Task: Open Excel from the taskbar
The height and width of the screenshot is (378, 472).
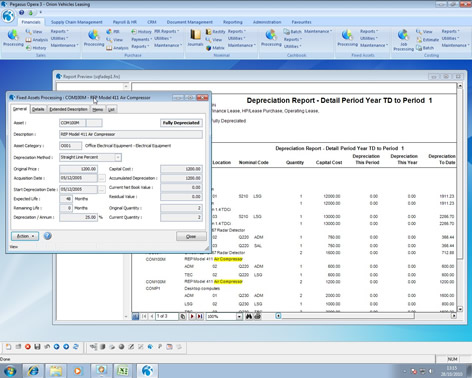Action: pyautogui.click(x=123, y=371)
